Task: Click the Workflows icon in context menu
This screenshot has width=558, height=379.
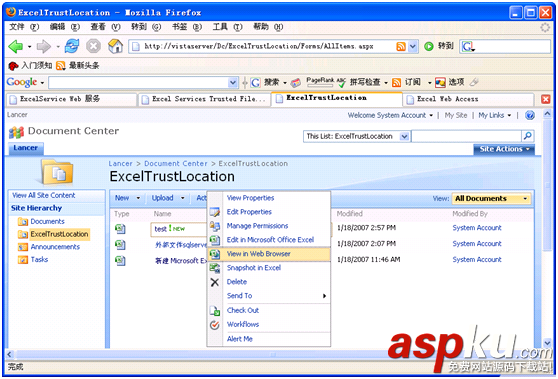Action: (215, 325)
